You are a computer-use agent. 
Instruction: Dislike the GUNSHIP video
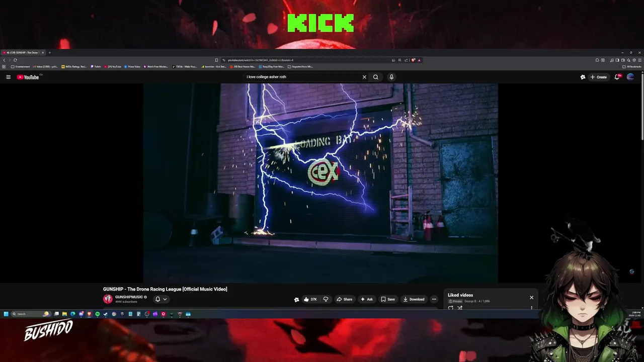pos(326,299)
